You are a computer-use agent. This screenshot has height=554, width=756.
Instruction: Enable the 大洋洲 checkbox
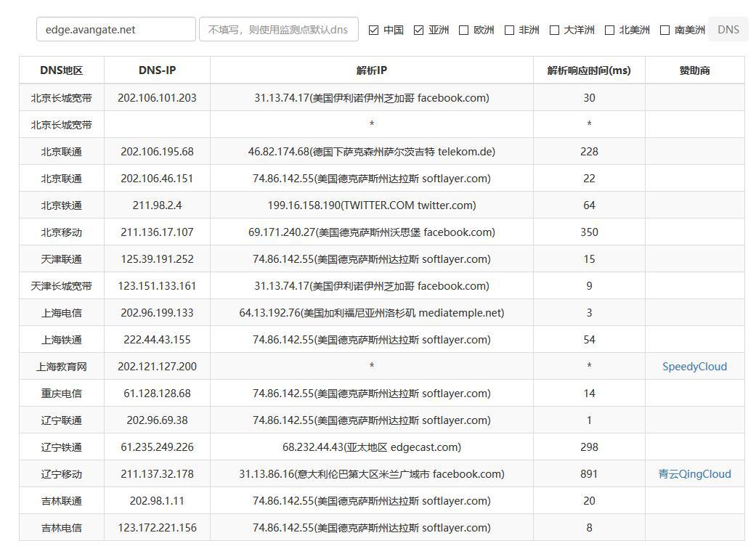pyautogui.click(x=554, y=30)
